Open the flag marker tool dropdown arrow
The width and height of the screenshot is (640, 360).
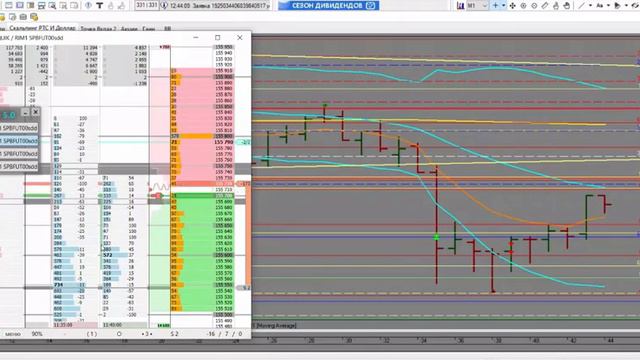[x=626, y=5]
